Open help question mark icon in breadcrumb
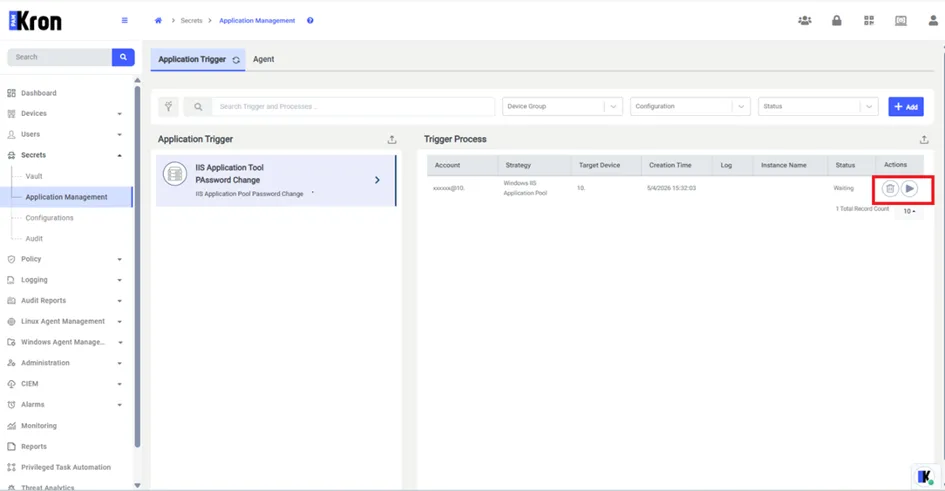945x491 pixels. [x=310, y=20]
